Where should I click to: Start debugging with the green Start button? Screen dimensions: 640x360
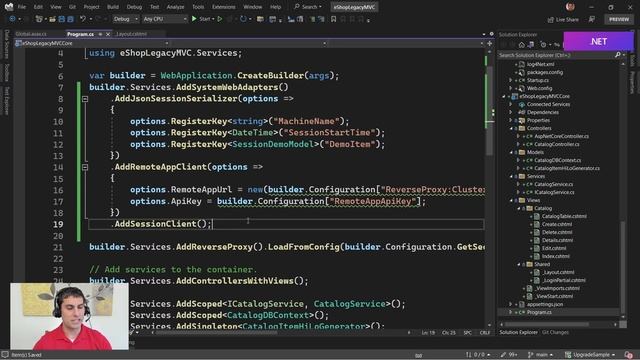[x=202, y=19]
